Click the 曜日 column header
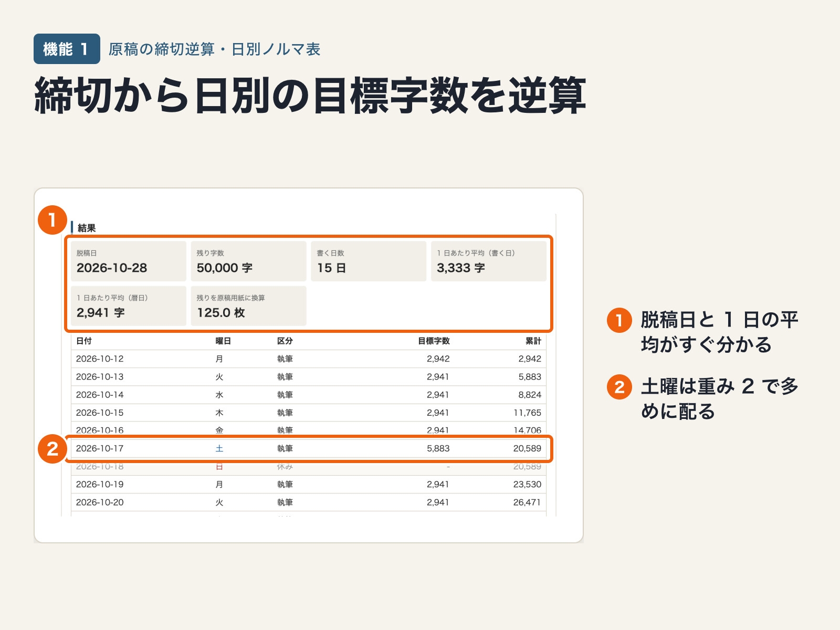 click(x=223, y=341)
